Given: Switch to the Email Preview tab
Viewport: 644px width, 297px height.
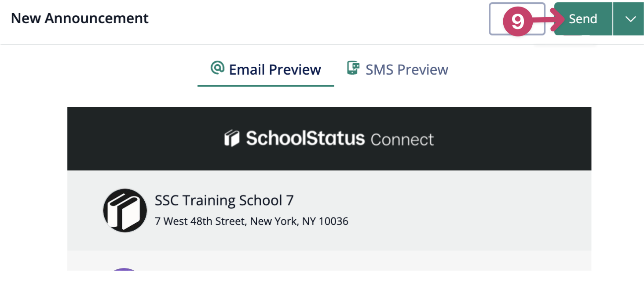Looking at the screenshot, I should pos(266,69).
